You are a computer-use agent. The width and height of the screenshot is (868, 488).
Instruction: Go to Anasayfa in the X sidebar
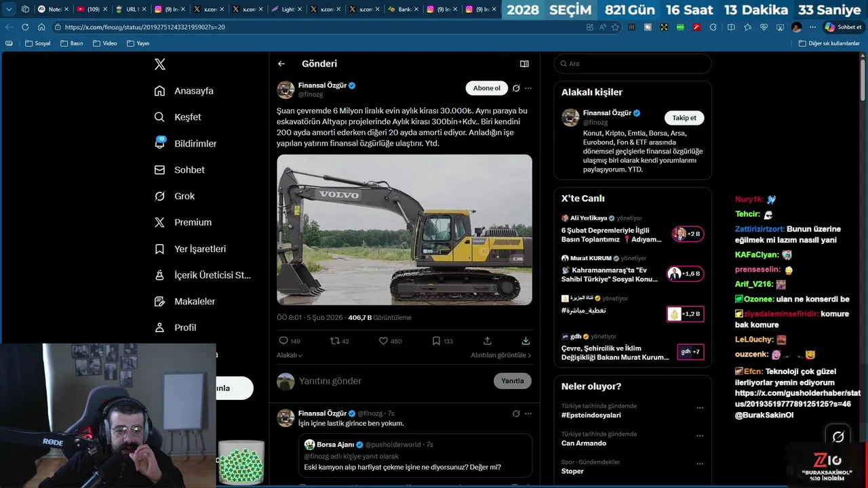[184, 91]
